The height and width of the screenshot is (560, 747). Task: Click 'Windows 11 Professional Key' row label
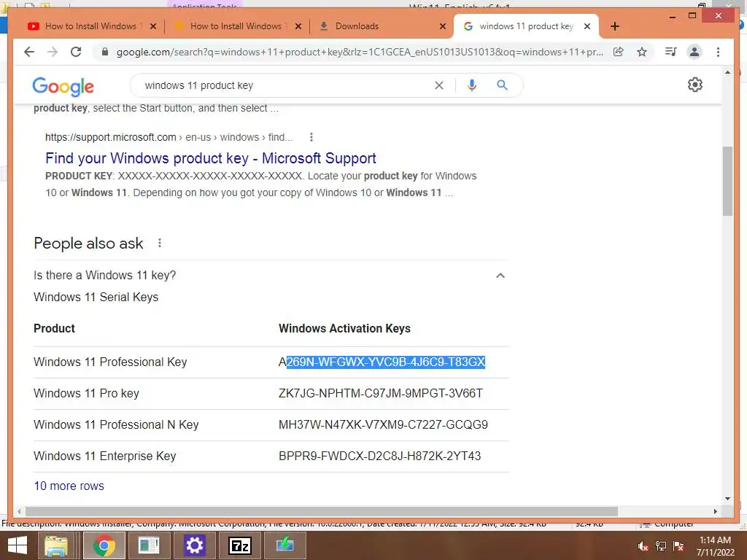(x=110, y=362)
